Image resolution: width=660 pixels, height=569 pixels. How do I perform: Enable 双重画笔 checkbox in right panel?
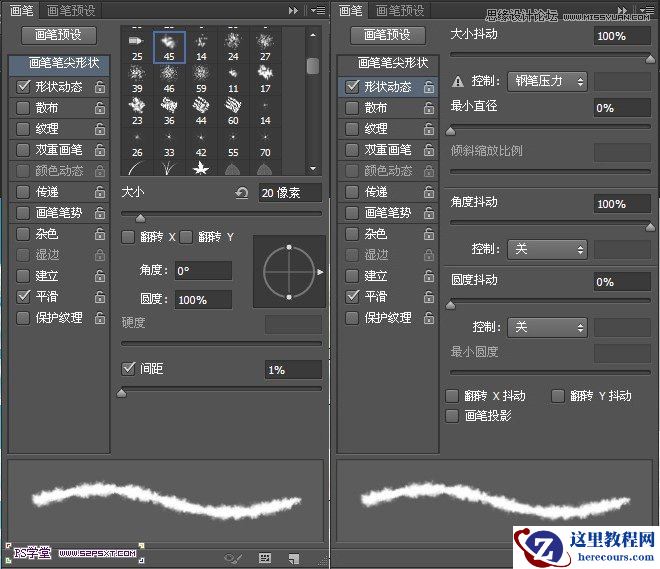point(352,150)
